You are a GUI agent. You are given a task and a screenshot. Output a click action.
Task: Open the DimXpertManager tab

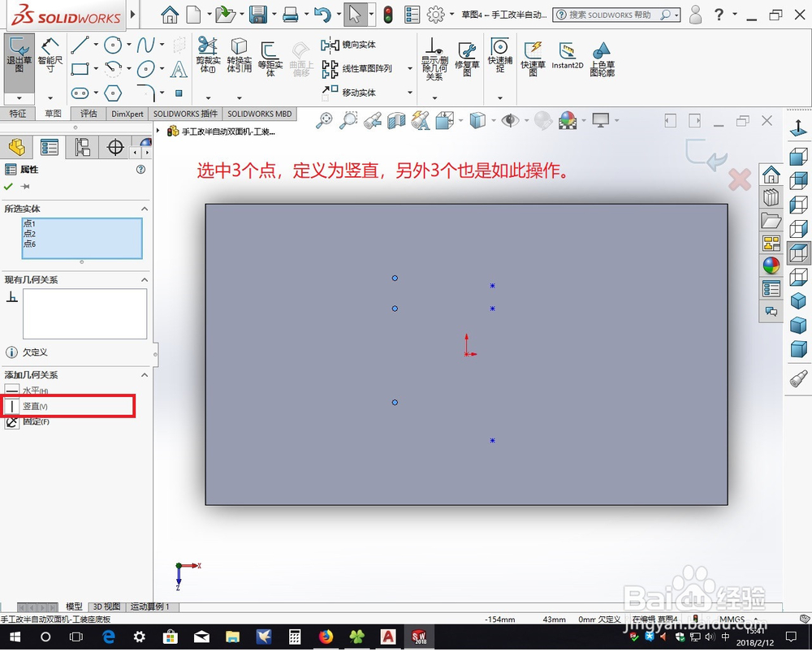(114, 148)
